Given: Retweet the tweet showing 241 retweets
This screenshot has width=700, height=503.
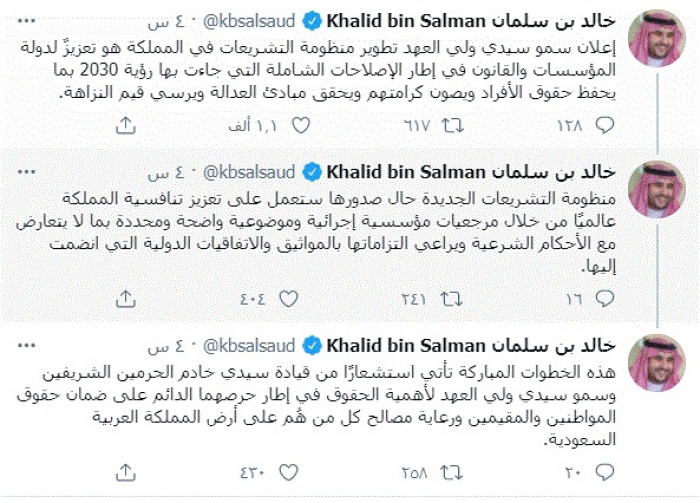Looking at the screenshot, I should click(450, 297).
